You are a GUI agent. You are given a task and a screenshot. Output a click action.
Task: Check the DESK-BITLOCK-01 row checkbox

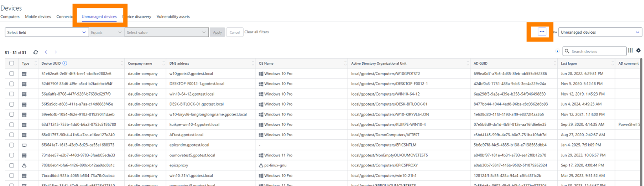(12, 104)
